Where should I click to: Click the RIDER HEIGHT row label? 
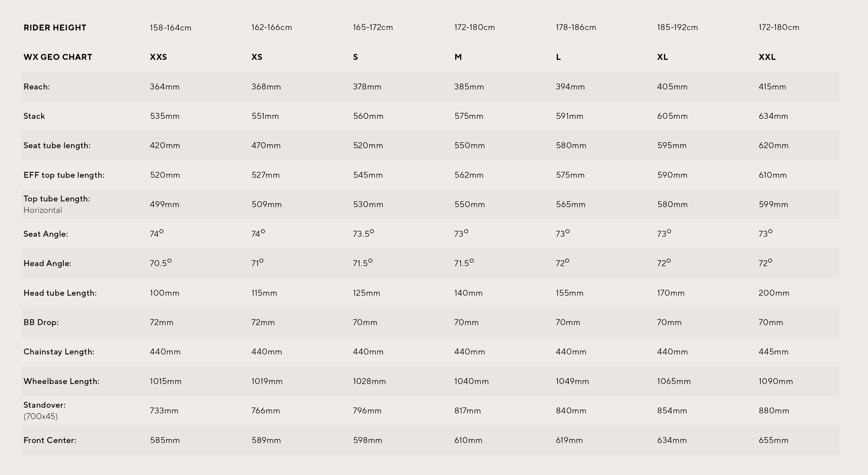55,28
